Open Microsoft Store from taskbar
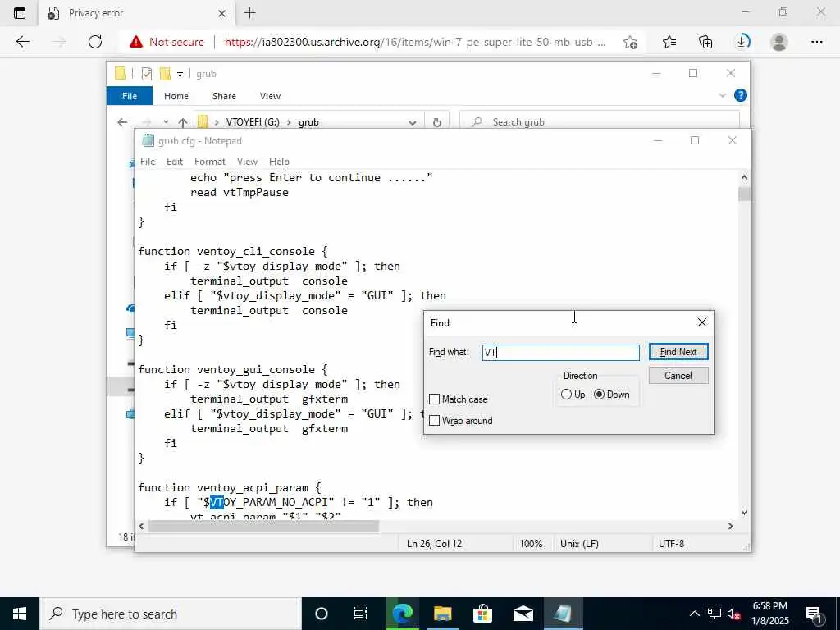840x630 pixels. coord(482,614)
